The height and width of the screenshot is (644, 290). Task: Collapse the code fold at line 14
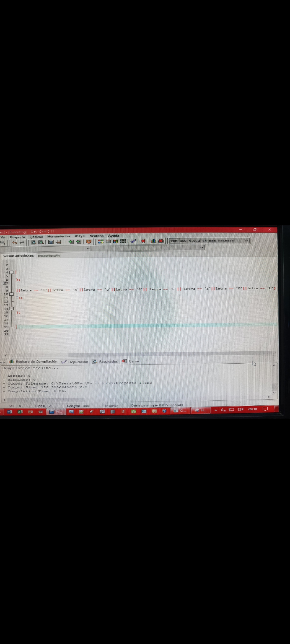[x=12, y=309]
